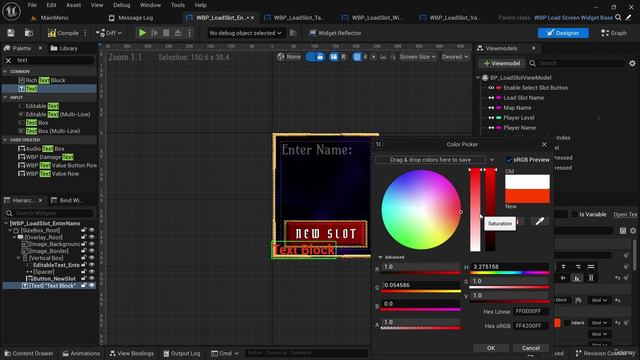
Task: Open the debug object selection dropdown
Action: [x=245, y=33]
